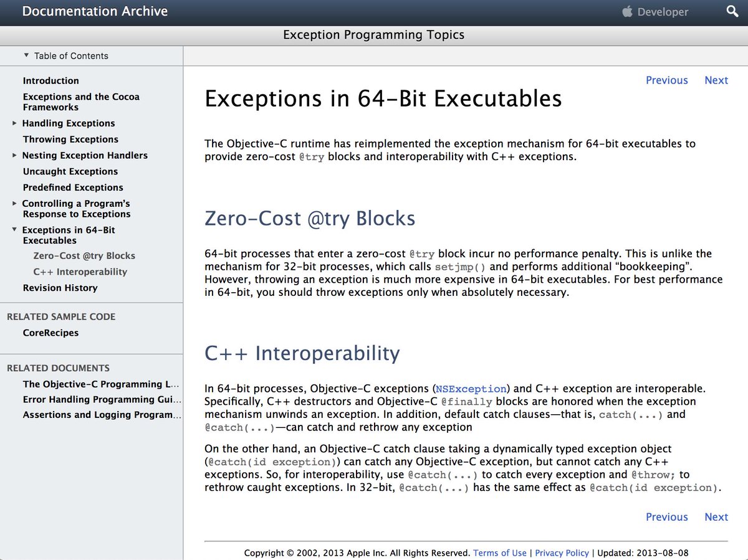
Task: Open Nesting Exception Handlers chapter
Action: pos(85,156)
